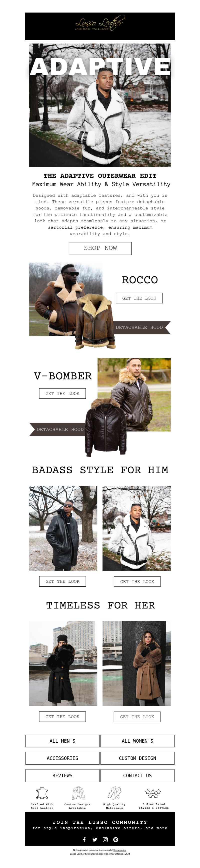
Task: Select the CUSTOM DESIGN link
Action: 137,758
